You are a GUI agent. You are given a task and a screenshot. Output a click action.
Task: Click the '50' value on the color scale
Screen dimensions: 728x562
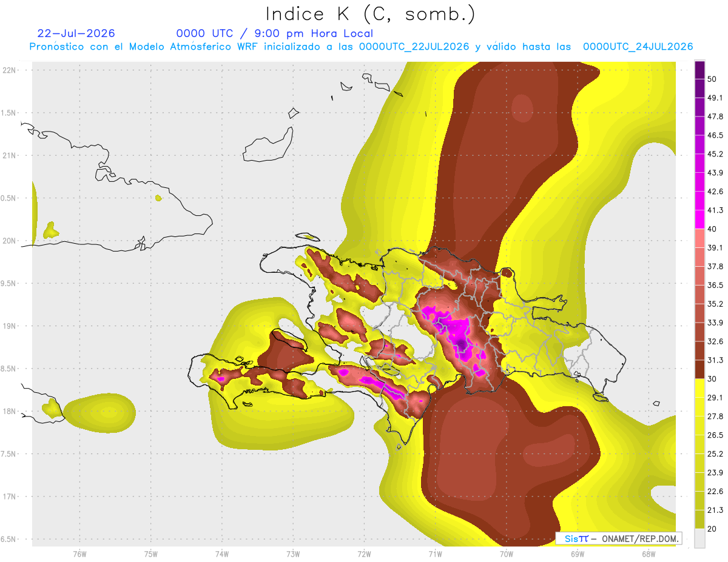pyautogui.click(x=713, y=79)
